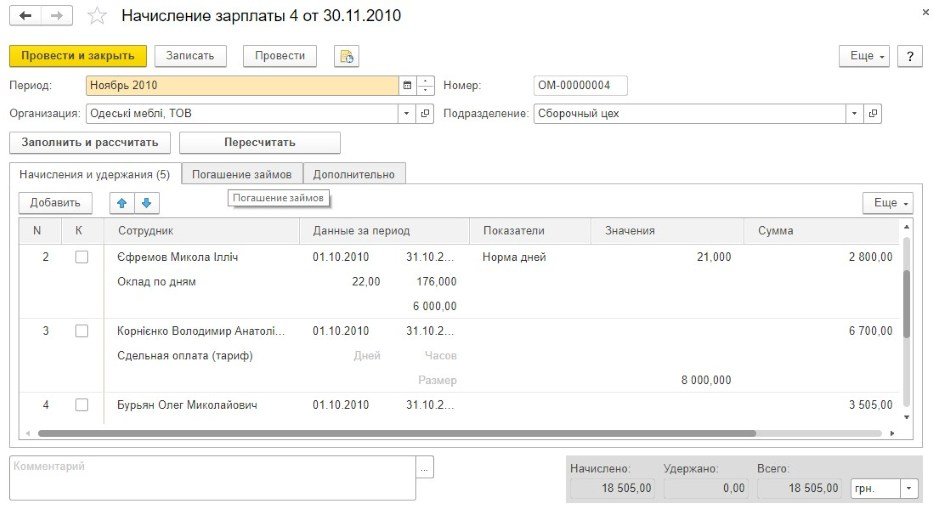Click the table's vertical scrollbar
Screen dimensions: 940x510
906,300
